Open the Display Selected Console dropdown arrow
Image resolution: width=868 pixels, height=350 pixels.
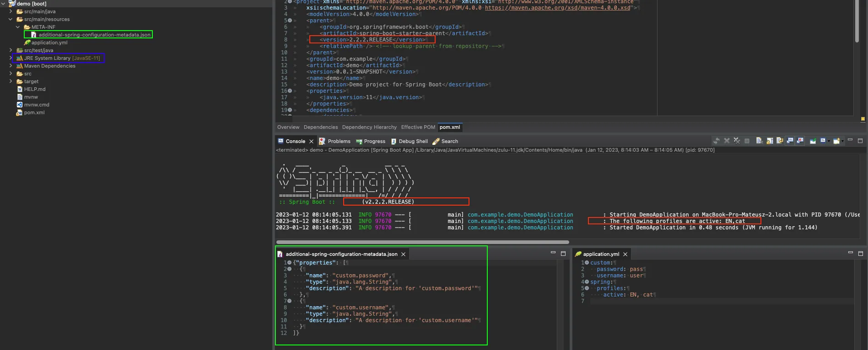pos(828,141)
